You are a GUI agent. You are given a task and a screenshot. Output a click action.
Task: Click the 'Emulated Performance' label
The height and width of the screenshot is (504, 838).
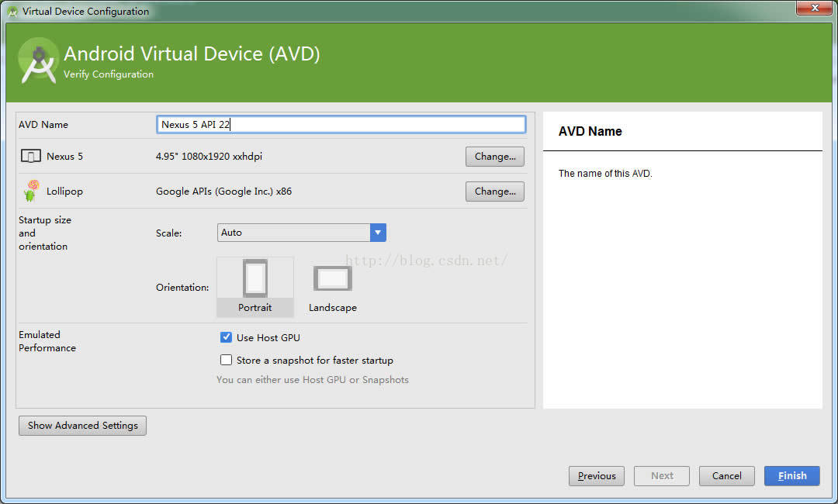pos(47,341)
